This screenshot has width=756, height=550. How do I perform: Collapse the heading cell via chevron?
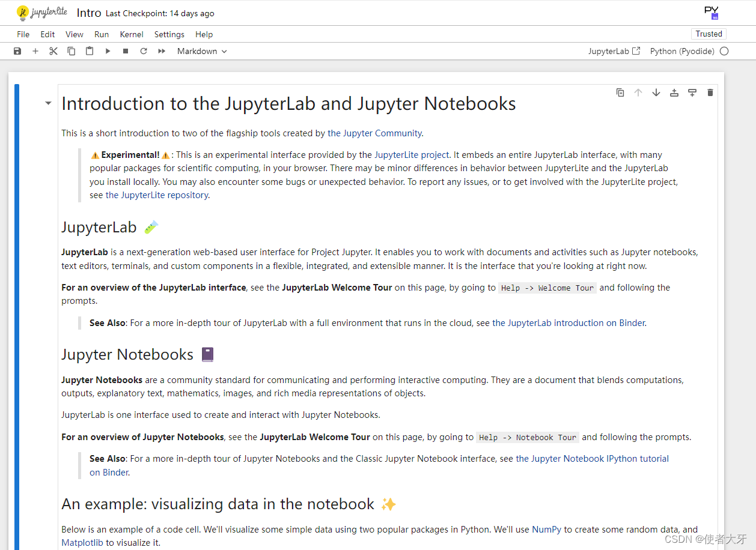coord(47,103)
